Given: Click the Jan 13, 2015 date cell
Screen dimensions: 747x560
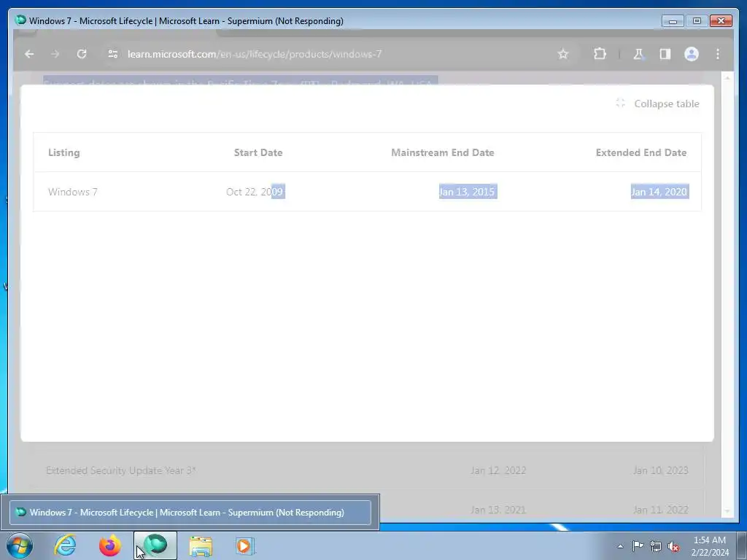Looking at the screenshot, I should 468,192.
